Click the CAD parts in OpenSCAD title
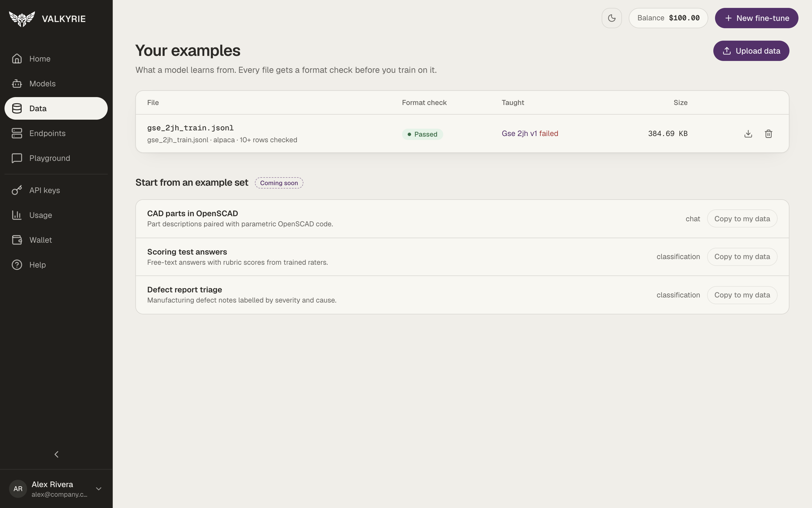This screenshot has width=812, height=508. click(193, 214)
